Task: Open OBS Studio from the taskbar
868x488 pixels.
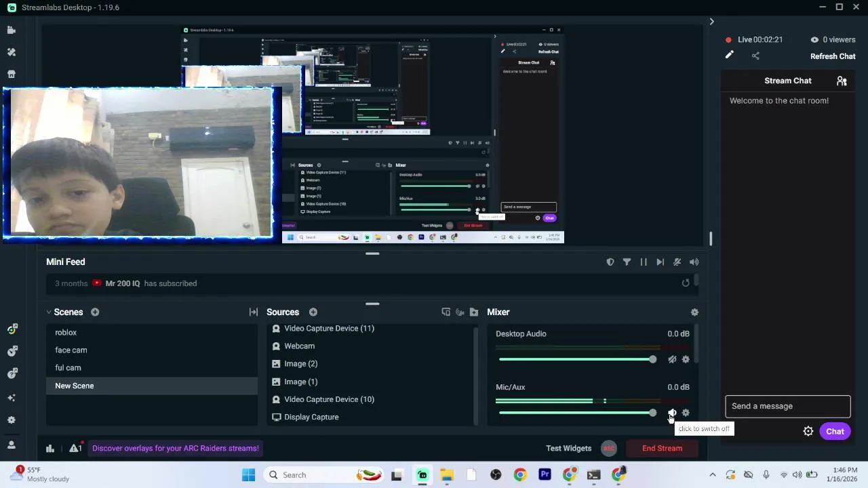Action: pyautogui.click(x=496, y=475)
